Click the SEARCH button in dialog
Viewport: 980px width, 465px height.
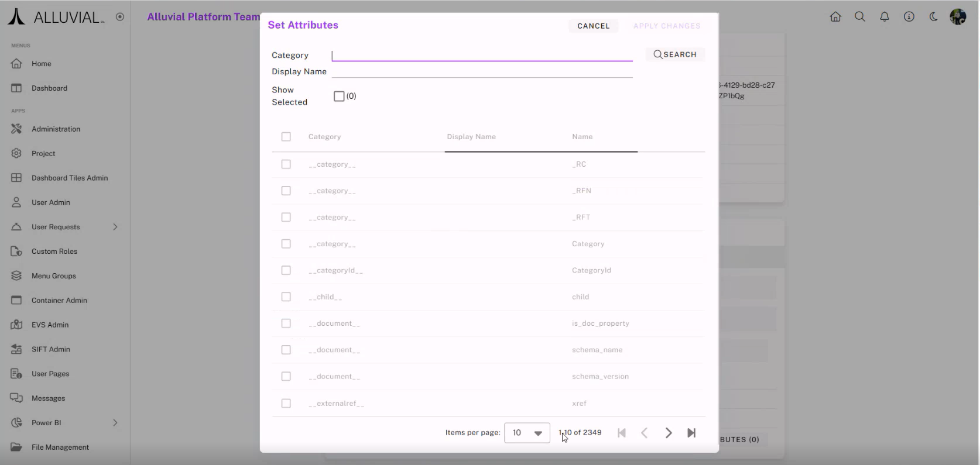point(675,54)
